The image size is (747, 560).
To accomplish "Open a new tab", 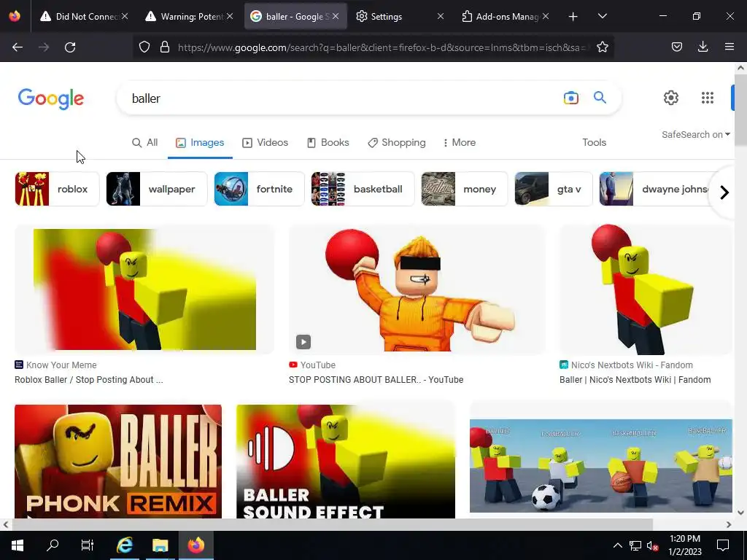I will click(573, 17).
